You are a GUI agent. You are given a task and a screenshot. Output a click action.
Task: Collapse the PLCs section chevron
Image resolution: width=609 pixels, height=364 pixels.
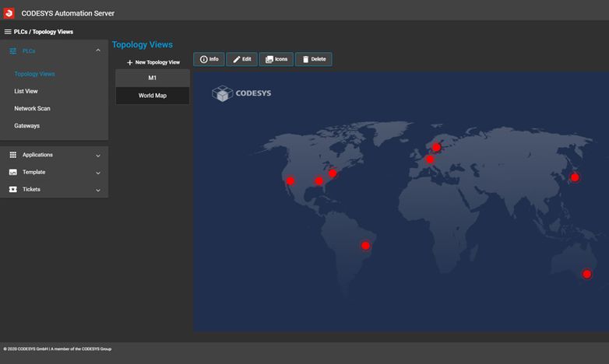pyautogui.click(x=98, y=51)
